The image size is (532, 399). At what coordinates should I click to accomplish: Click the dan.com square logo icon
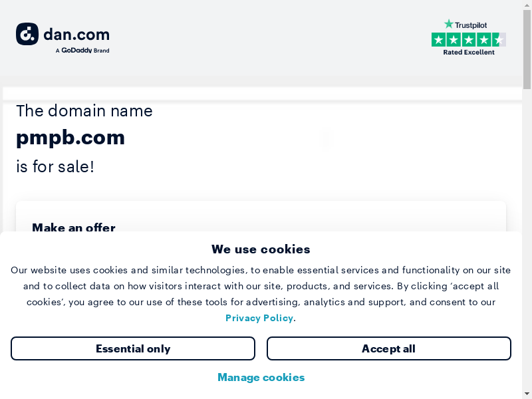point(27,34)
